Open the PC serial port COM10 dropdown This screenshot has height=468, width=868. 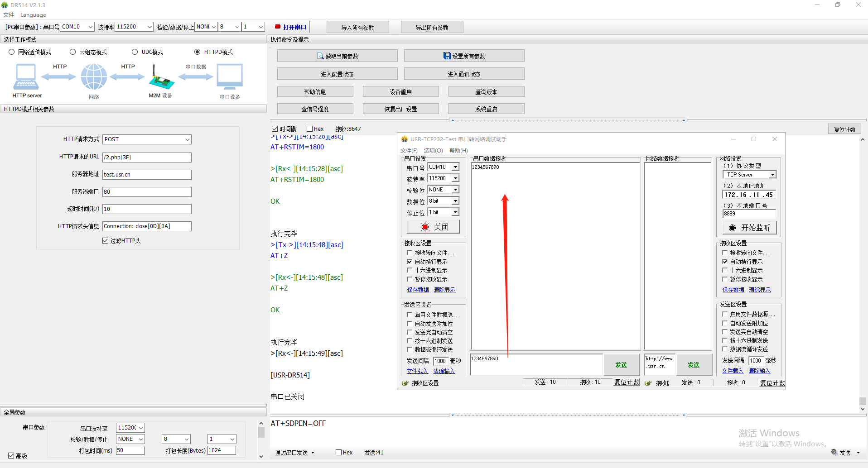(90, 27)
